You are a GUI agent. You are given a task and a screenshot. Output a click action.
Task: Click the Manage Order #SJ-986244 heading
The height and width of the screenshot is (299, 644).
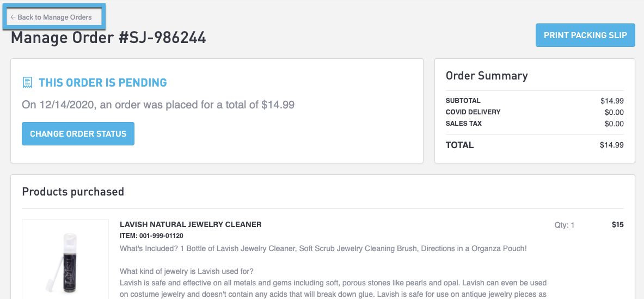coord(108,38)
